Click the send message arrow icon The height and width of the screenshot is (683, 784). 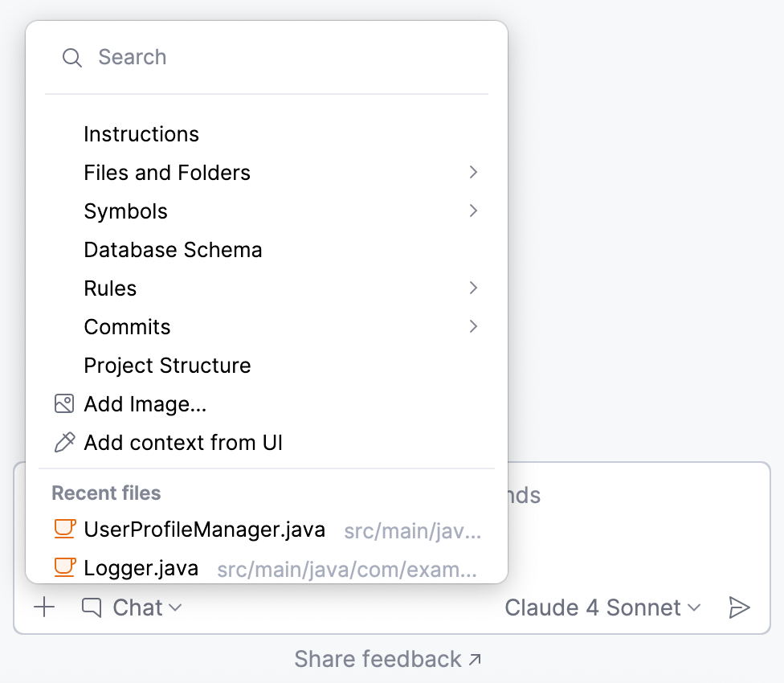(x=740, y=607)
